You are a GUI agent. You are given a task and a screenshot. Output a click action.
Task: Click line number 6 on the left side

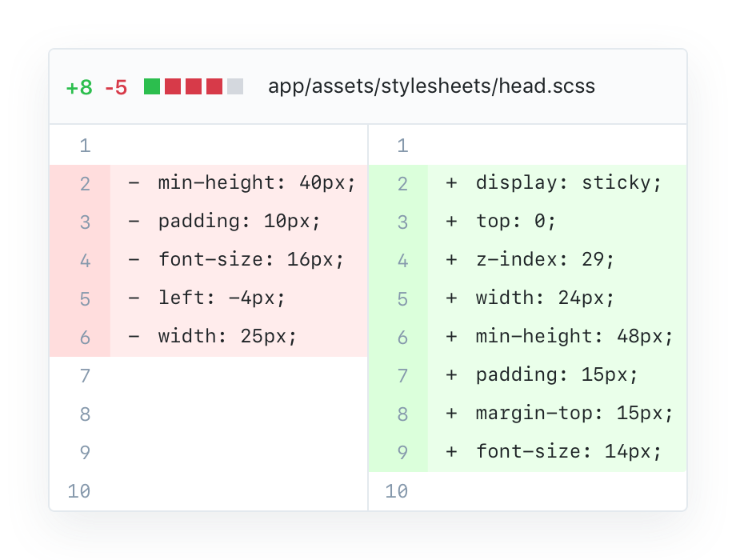click(85, 337)
